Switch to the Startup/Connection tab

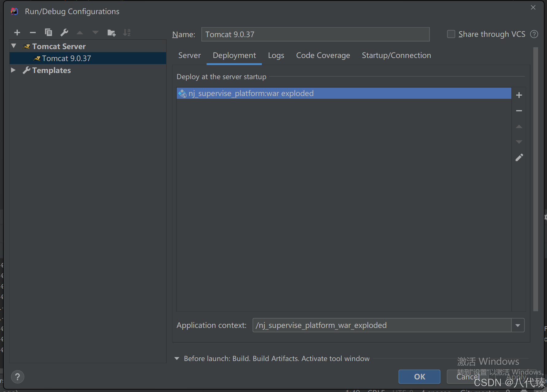(x=396, y=56)
